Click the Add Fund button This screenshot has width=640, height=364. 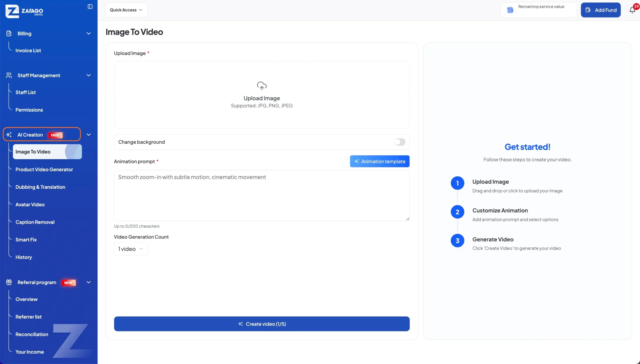point(601,10)
